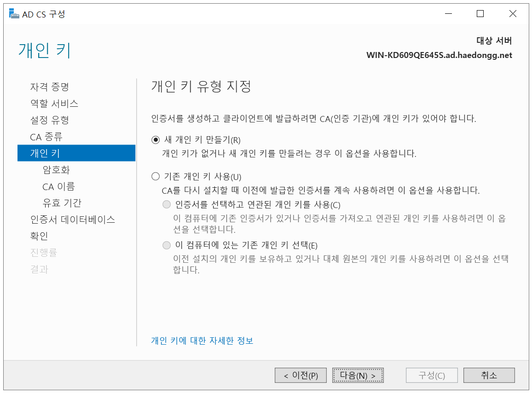The image size is (532, 393).
Task: Select the 개인 키 step in sidebar
Action: pyautogui.click(x=76, y=153)
